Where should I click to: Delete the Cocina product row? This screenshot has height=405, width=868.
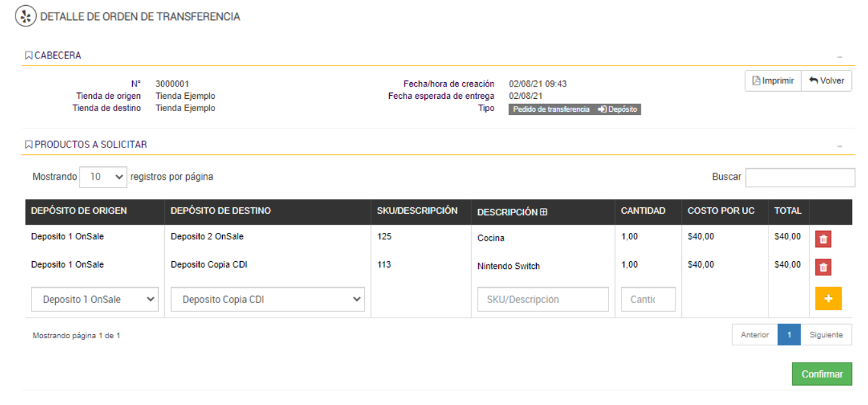(x=823, y=239)
